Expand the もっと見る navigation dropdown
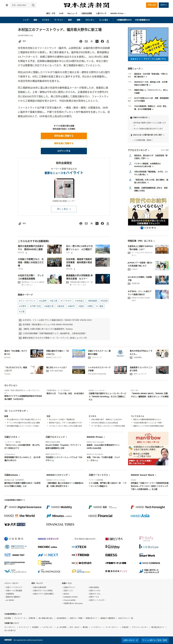Viewport: 173px width, 644px height. pyautogui.click(x=105, y=20)
